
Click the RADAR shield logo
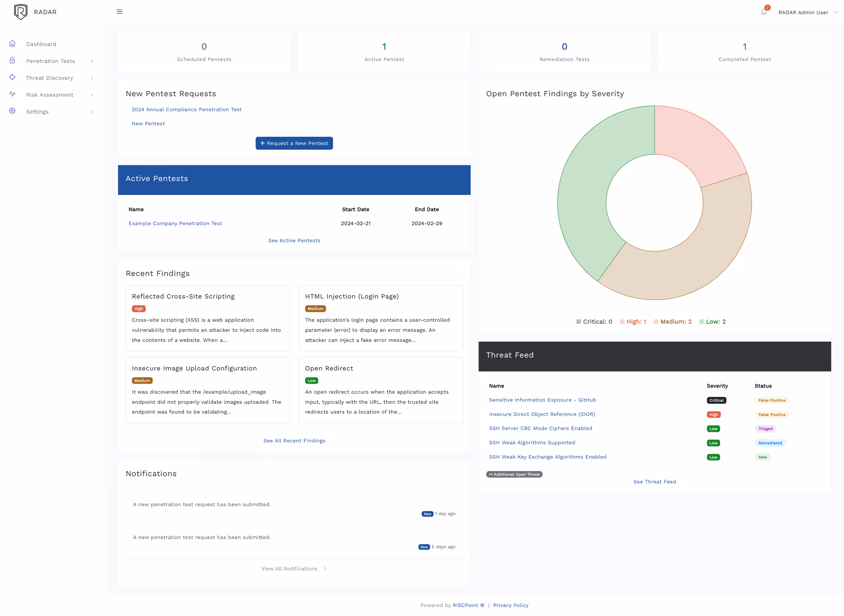pos(21,11)
